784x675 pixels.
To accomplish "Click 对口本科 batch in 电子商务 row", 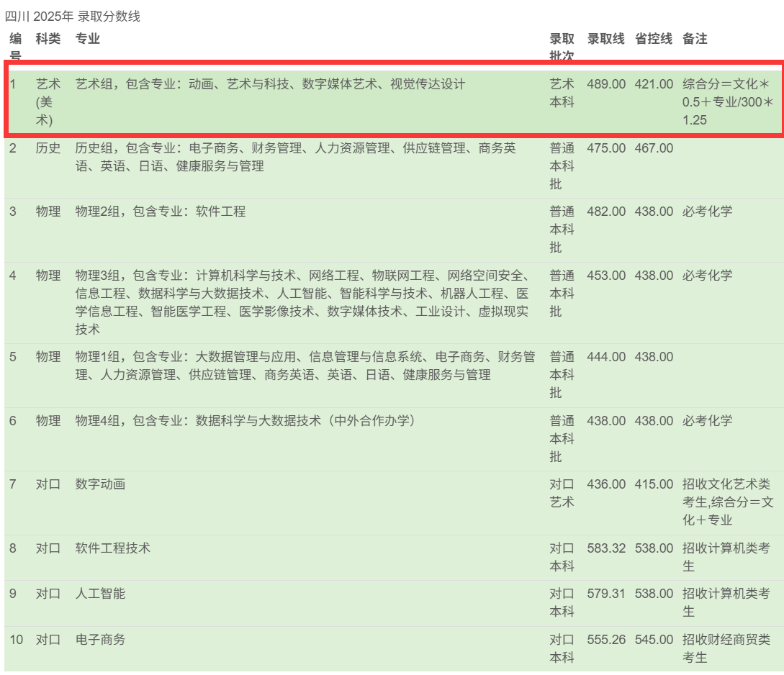I will 562,648.
